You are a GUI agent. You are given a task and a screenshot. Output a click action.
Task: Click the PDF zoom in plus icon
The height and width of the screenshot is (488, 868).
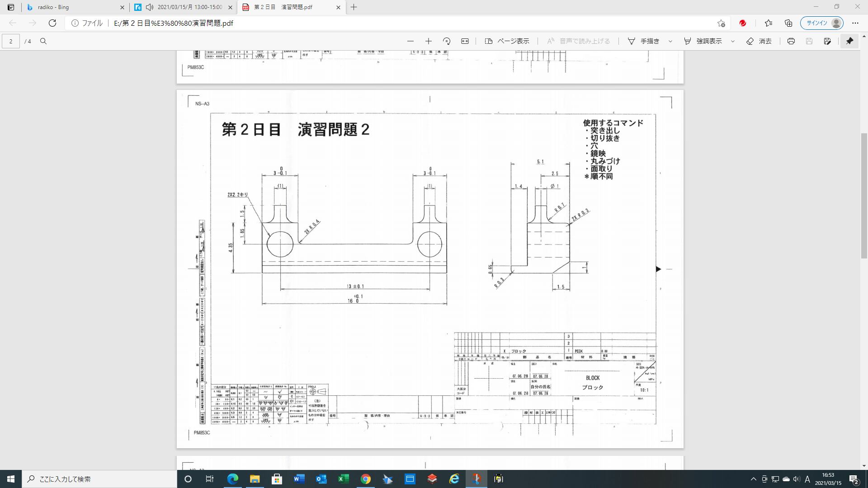pos(428,41)
